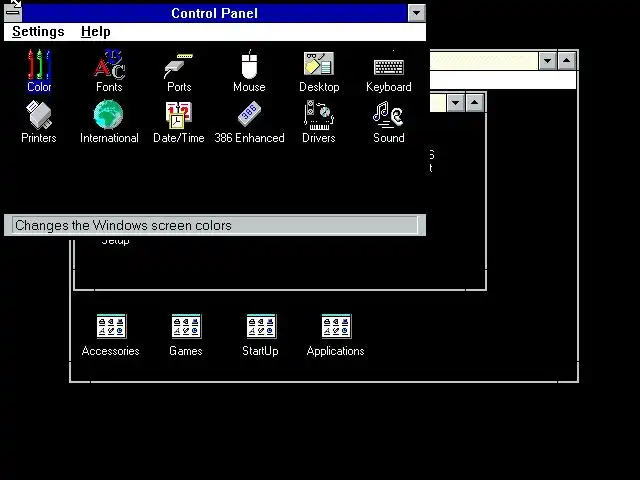Maximize the inner Main group window
Screen dimensions: 640x480
point(474,102)
